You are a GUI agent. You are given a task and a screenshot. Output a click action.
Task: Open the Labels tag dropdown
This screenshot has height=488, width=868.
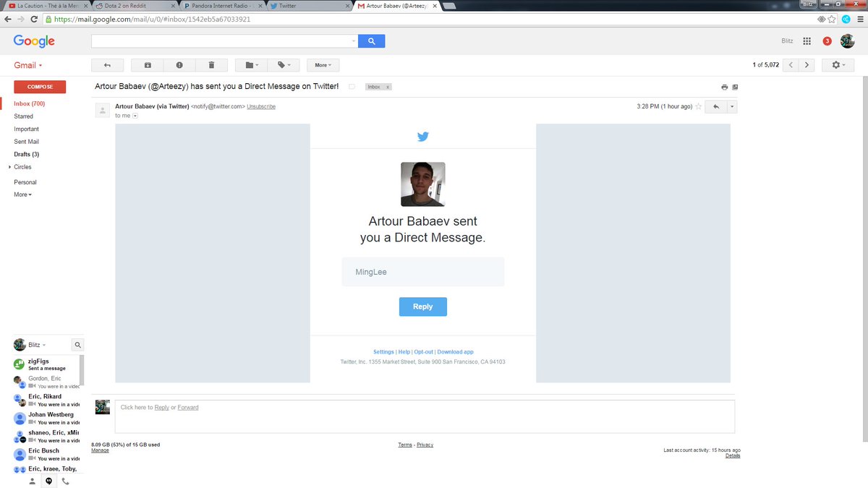pyautogui.click(x=284, y=65)
